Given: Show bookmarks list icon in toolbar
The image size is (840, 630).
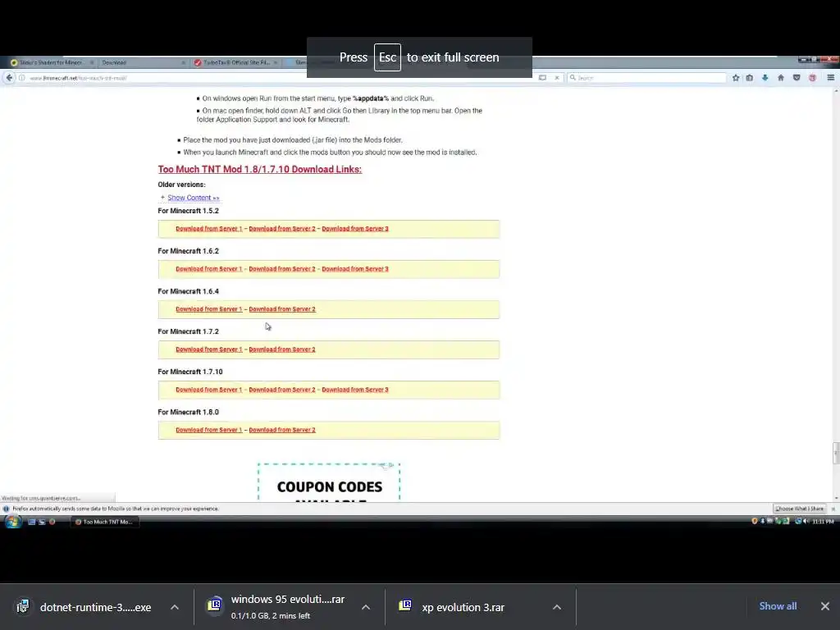Looking at the screenshot, I should 750,78.
